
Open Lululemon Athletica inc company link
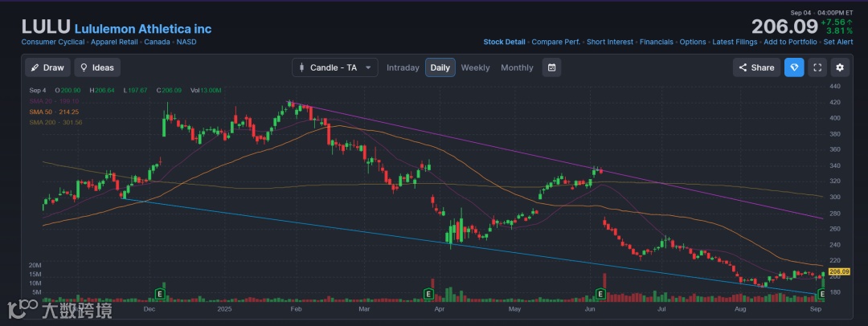tap(143, 29)
